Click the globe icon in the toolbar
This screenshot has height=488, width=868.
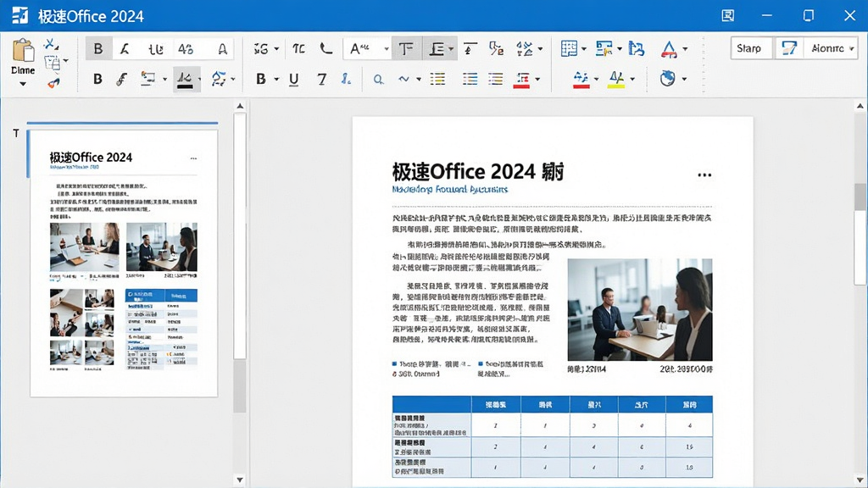pos(668,79)
